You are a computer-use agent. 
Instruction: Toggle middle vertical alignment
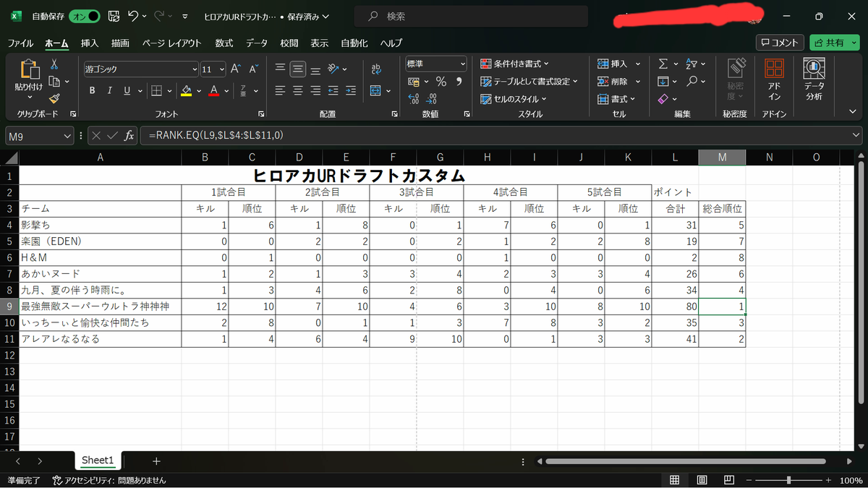(298, 69)
